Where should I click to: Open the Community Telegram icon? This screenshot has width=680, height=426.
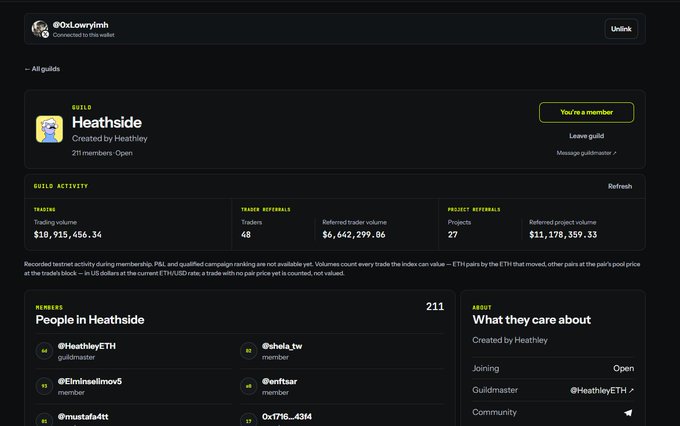coord(628,413)
